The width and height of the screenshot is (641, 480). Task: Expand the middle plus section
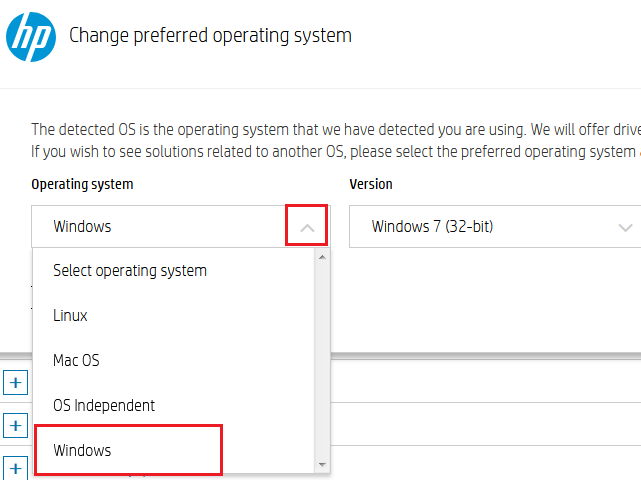coord(16,426)
